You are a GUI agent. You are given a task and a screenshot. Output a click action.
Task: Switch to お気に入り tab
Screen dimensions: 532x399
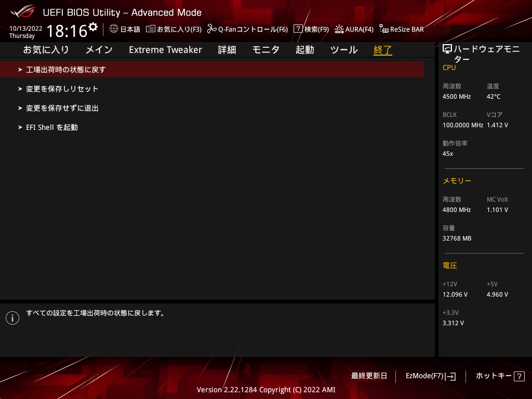click(x=46, y=49)
